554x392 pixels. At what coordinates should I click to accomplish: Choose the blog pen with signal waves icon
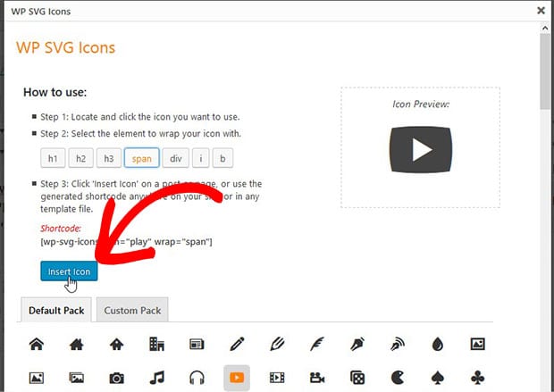398,344
